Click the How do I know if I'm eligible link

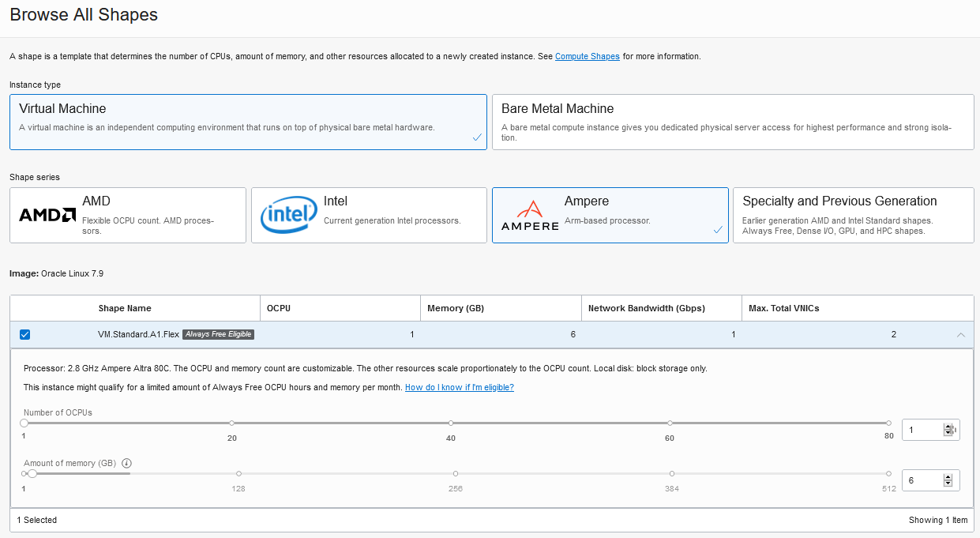[459, 387]
